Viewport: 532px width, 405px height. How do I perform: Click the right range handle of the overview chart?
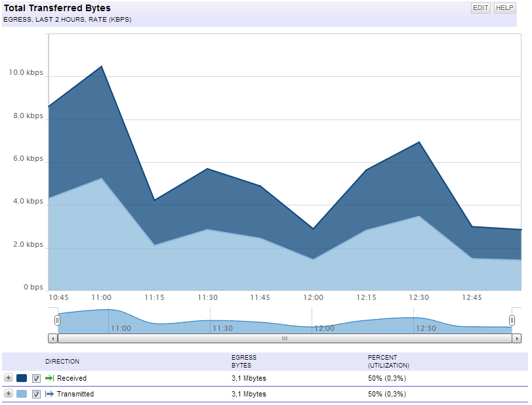[x=512, y=320]
